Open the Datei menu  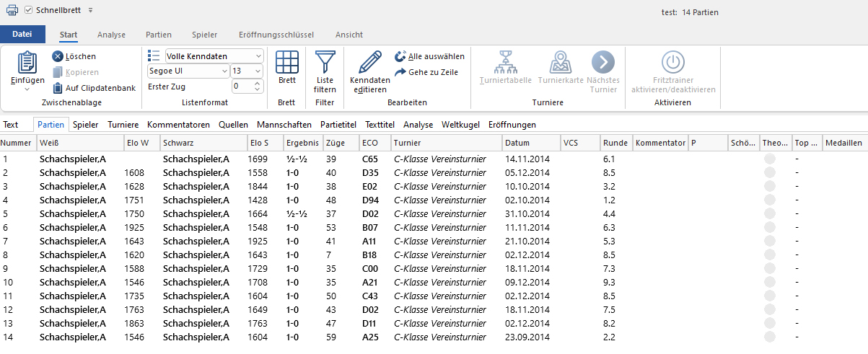point(22,35)
